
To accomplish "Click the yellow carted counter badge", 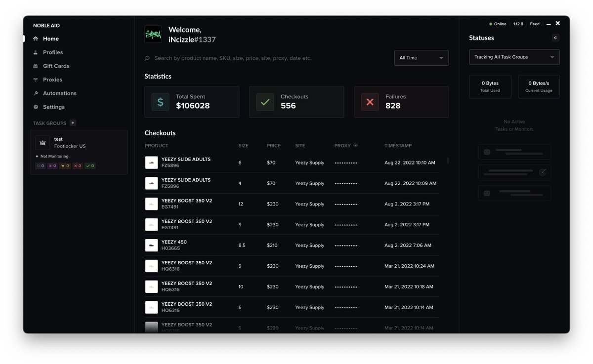I will [65, 166].
